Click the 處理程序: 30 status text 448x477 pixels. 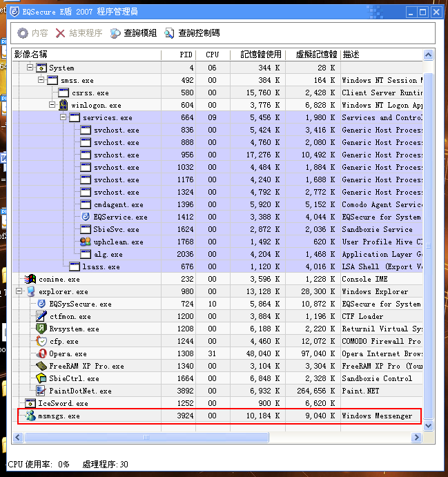[x=105, y=464]
